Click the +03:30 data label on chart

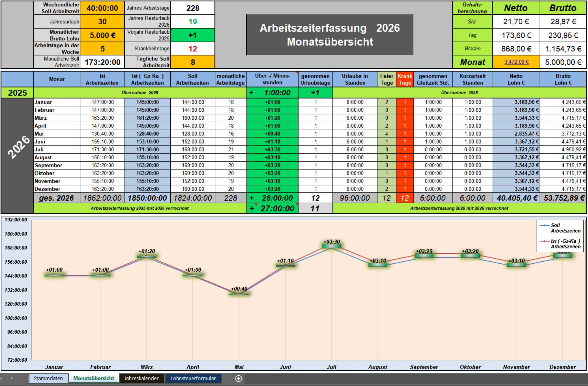click(x=332, y=242)
